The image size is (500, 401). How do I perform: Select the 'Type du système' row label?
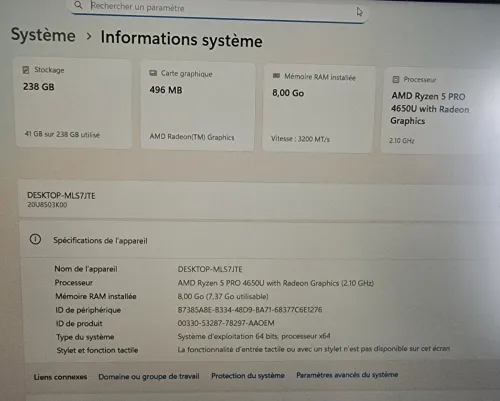pos(85,337)
